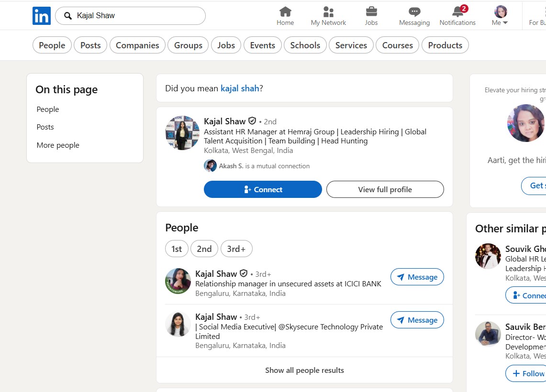Connect with Kajal Shaw

[263, 189]
